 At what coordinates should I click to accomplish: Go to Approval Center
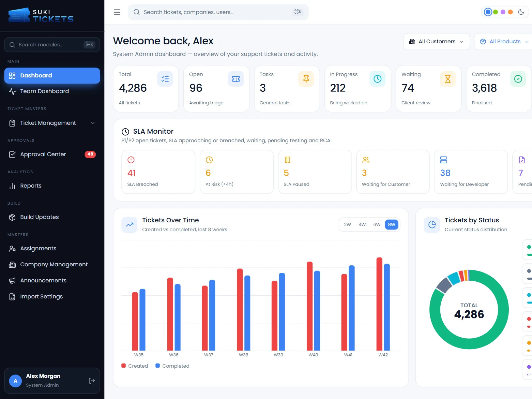coord(52,154)
